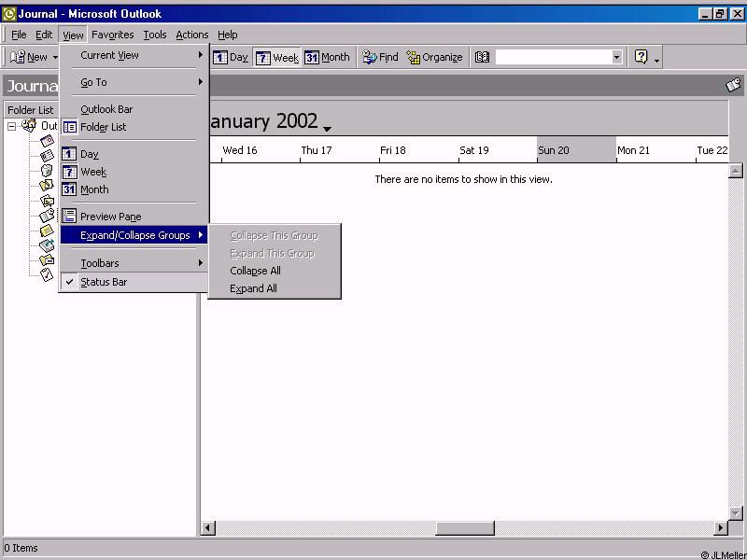The height and width of the screenshot is (560, 747).
Task: Open the Find a Contact dropdown arrow
Action: click(617, 57)
